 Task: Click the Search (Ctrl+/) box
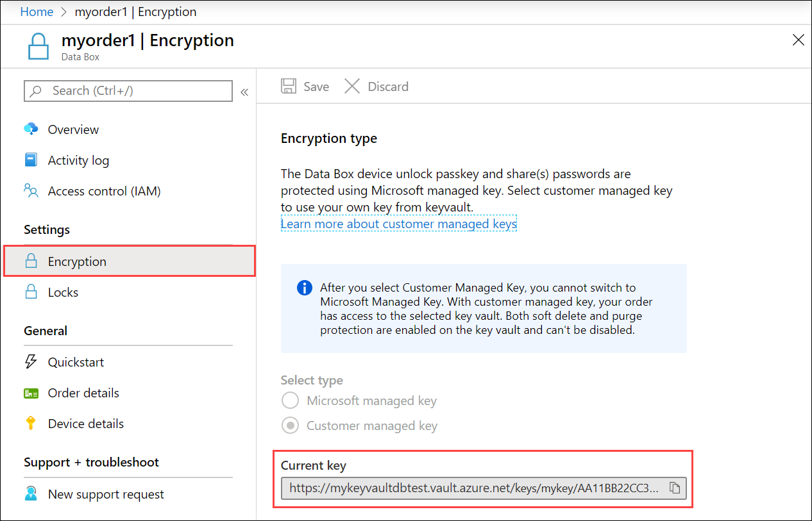[x=128, y=91]
